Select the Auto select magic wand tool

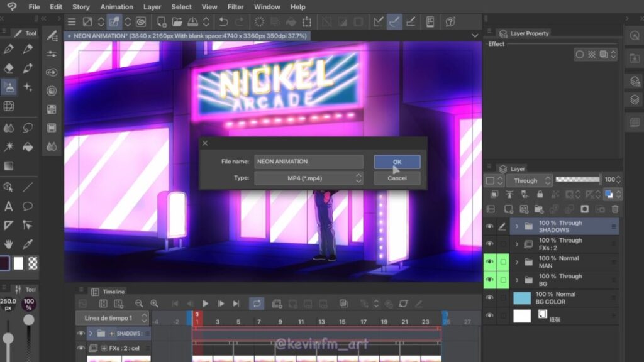(x=9, y=146)
